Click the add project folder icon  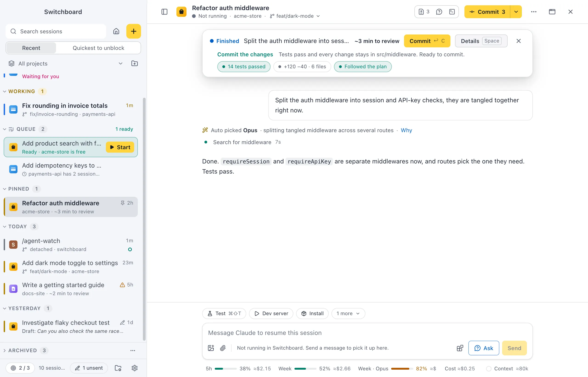(135, 64)
